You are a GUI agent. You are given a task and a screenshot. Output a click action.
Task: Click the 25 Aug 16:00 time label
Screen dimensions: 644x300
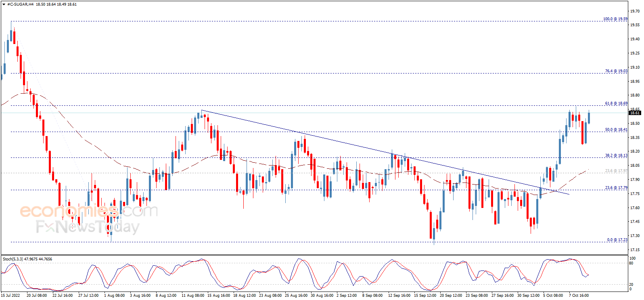click(x=296, y=296)
